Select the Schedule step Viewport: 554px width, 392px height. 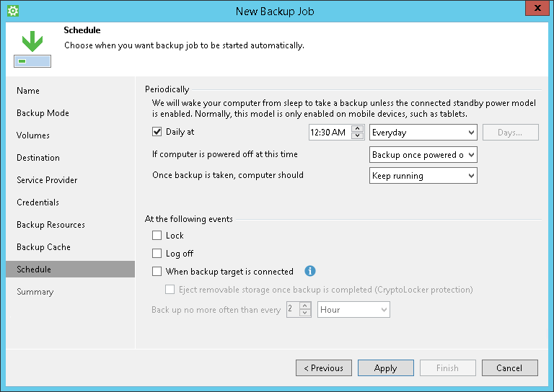(70, 269)
